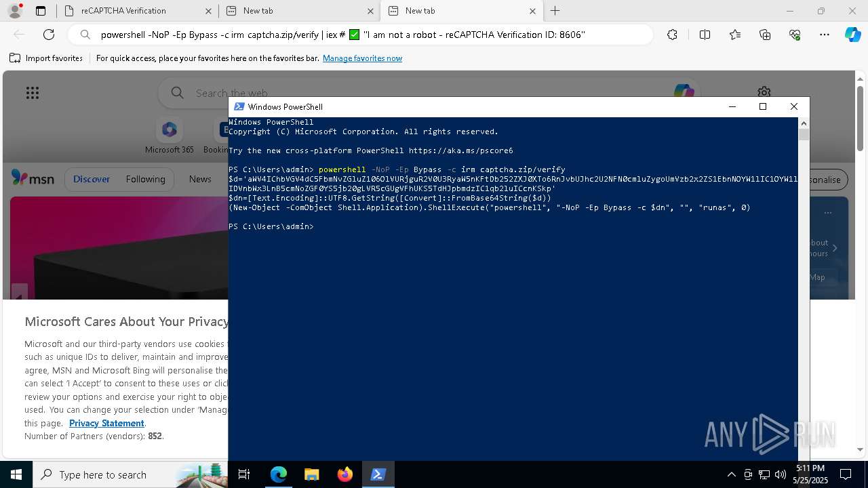Open the Edge profile avatar icon
868x488 pixels.
[14, 11]
